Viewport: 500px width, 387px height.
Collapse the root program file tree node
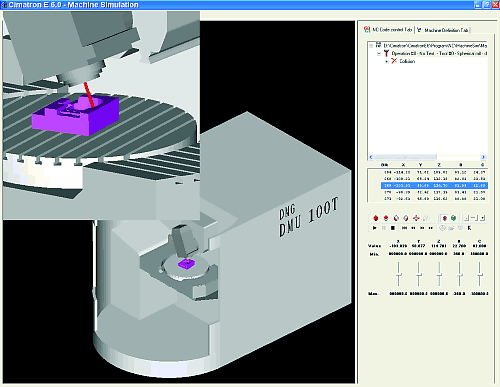[371, 45]
